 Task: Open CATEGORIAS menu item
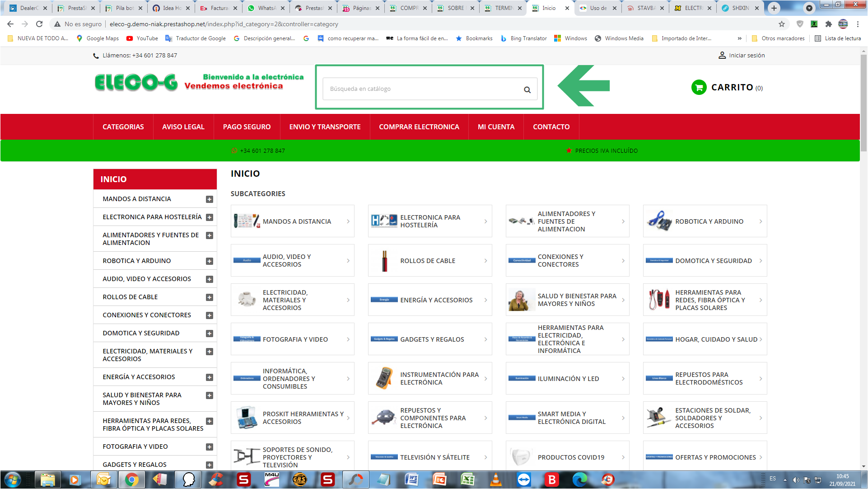(x=123, y=127)
